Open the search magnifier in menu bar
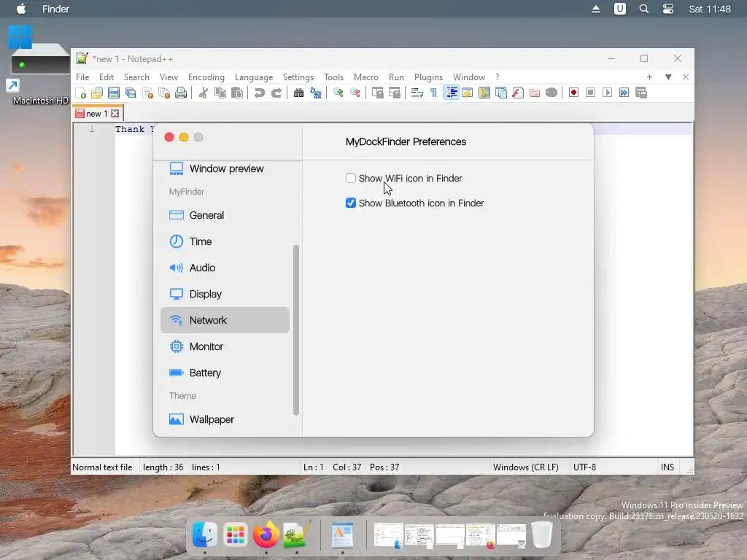The height and width of the screenshot is (560, 747). (644, 9)
